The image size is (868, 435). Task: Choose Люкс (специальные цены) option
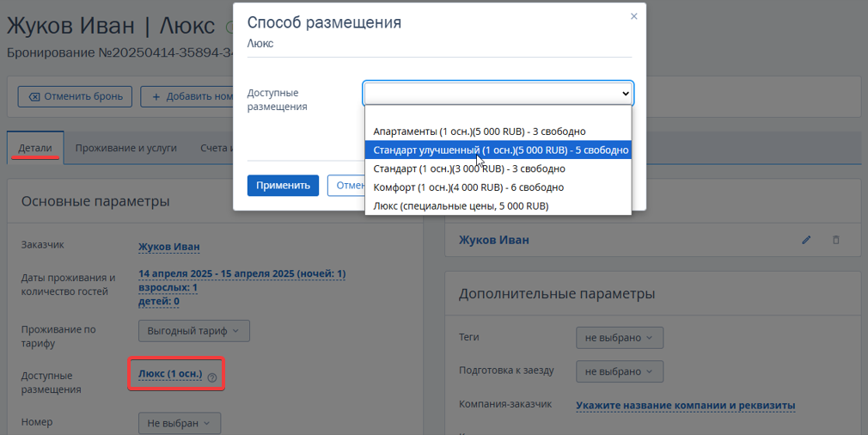click(x=498, y=205)
